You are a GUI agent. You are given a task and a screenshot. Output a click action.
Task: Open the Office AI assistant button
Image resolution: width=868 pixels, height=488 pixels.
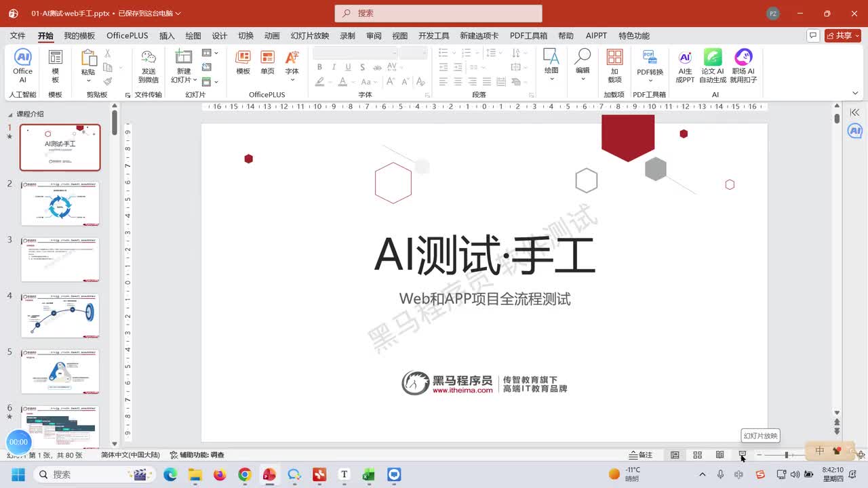tap(22, 66)
